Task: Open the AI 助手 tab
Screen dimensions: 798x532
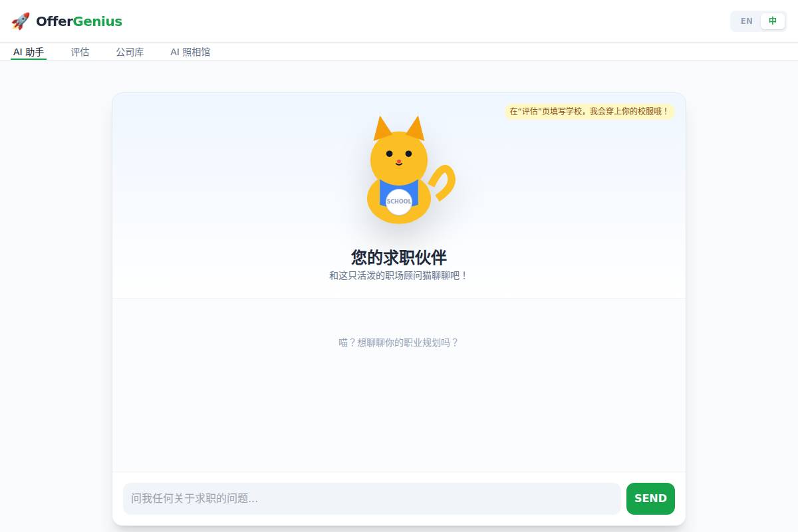Action: (29, 52)
